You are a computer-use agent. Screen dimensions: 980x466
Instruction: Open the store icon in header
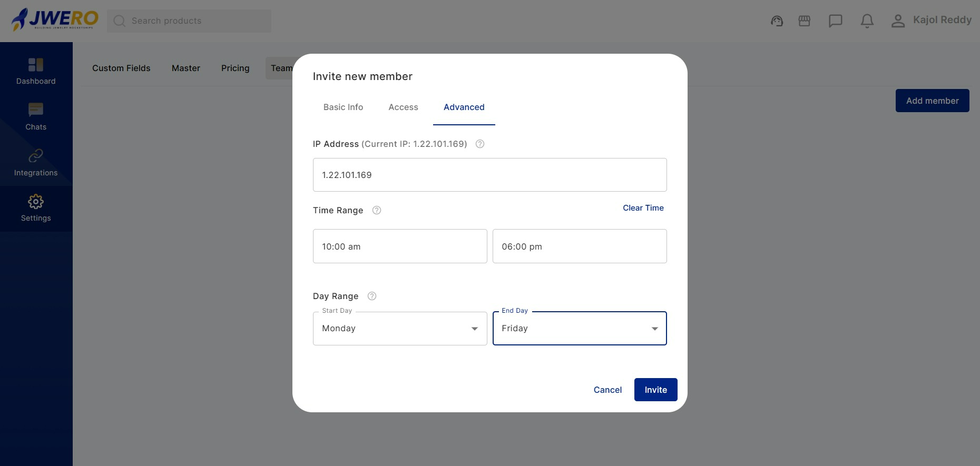pyautogui.click(x=804, y=21)
